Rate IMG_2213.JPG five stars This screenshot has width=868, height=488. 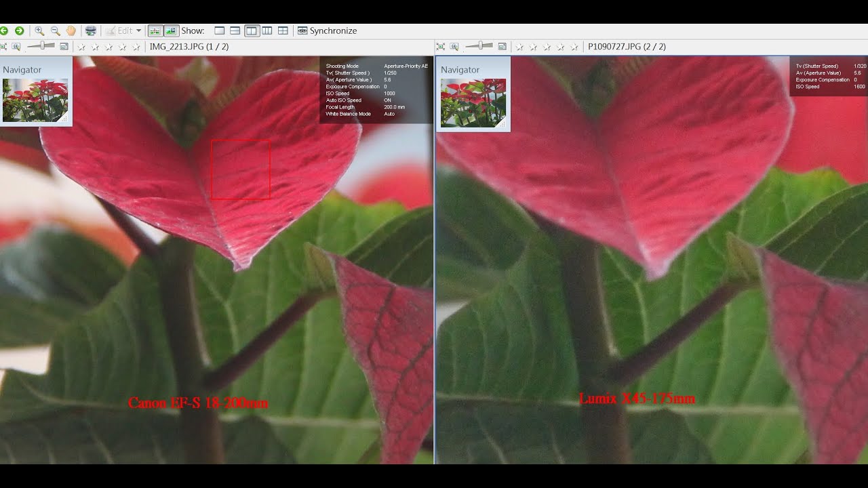136,47
